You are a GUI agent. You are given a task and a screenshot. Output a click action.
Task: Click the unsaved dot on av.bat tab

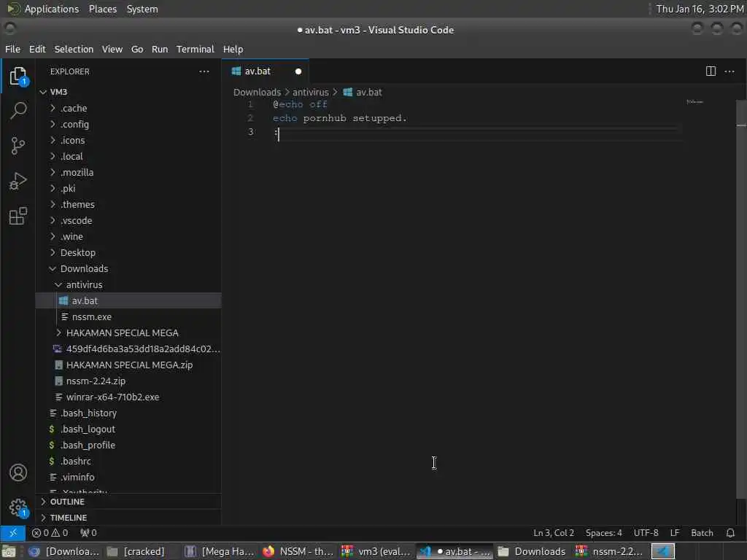[x=298, y=71]
